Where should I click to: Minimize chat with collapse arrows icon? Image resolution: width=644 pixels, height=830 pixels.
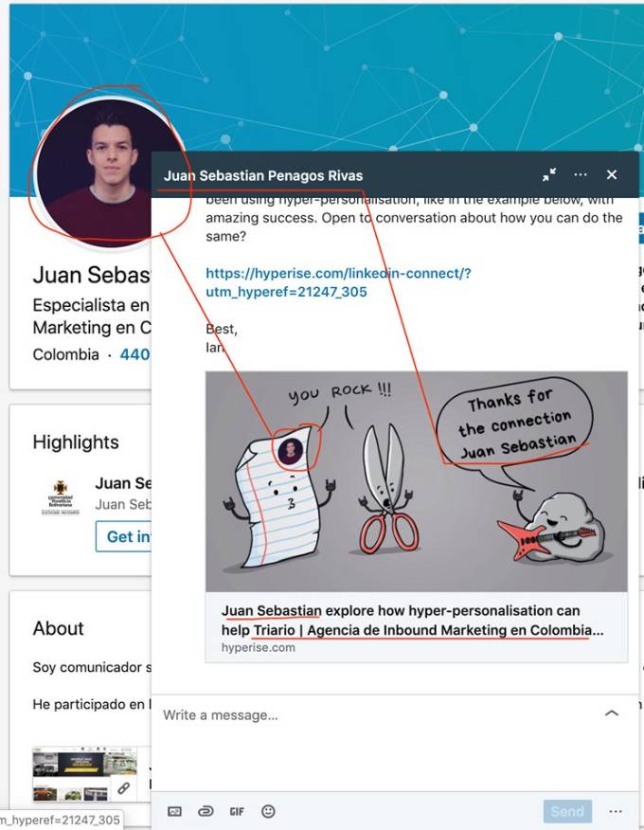549,174
